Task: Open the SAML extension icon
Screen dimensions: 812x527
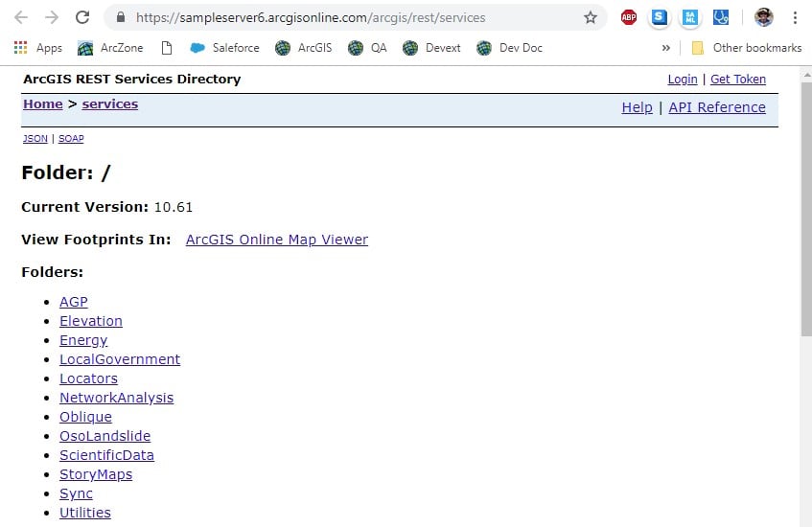Action: (x=690, y=17)
